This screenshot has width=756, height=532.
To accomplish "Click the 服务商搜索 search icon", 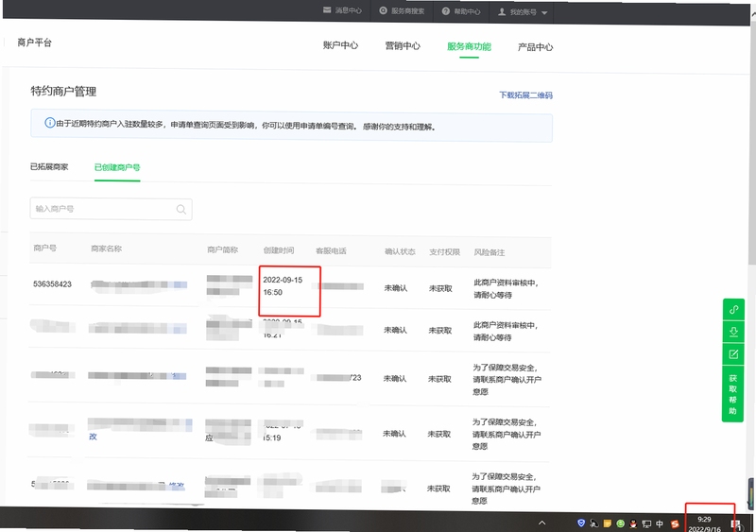I will pos(384,10).
